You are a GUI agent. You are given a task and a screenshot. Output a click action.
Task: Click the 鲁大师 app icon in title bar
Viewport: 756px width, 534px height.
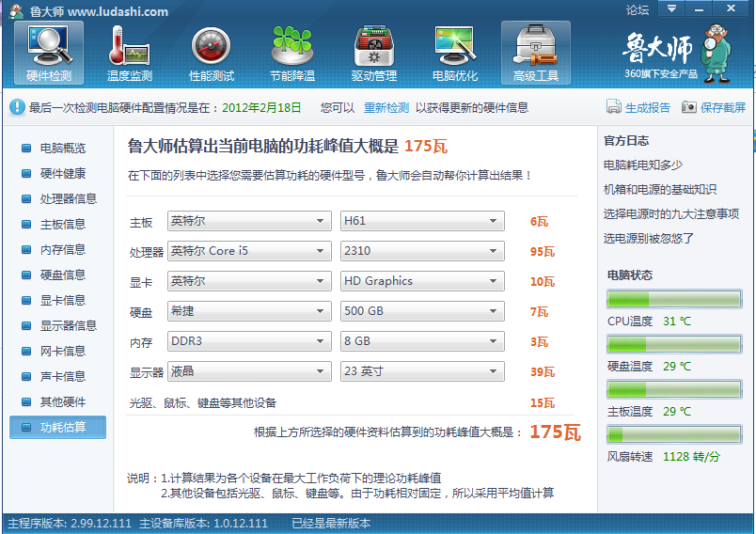(16, 10)
